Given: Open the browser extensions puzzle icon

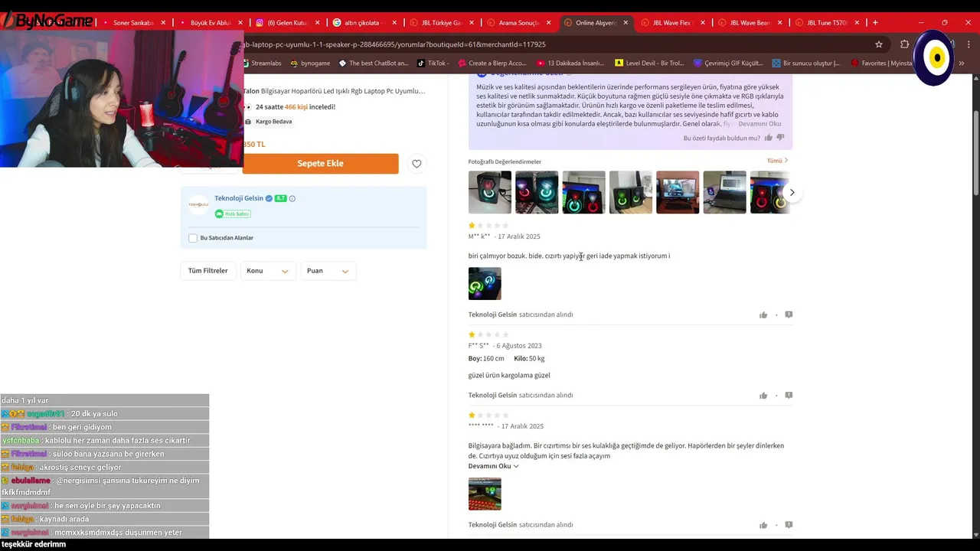Looking at the screenshot, I should point(904,44).
